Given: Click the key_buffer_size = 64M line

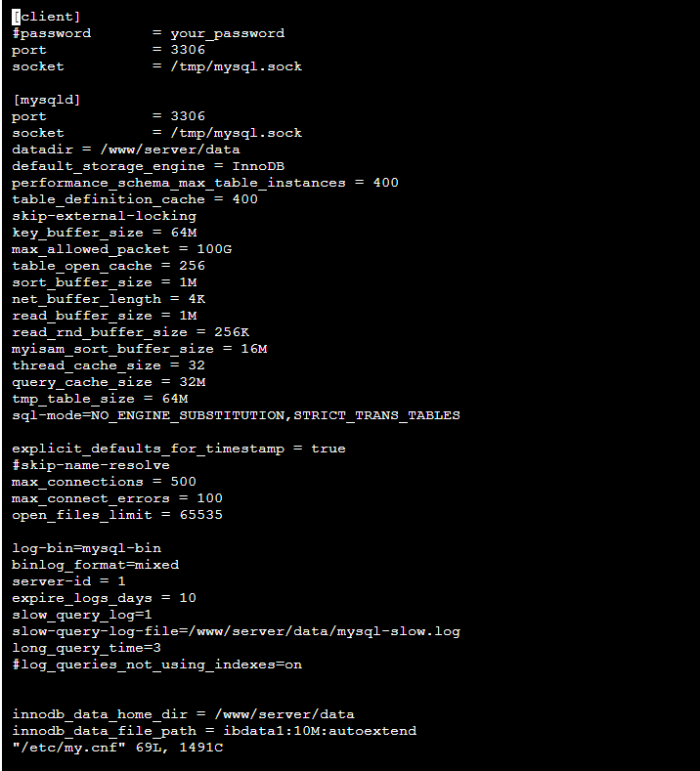Looking at the screenshot, I should pyautogui.click(x=105, y=233).
